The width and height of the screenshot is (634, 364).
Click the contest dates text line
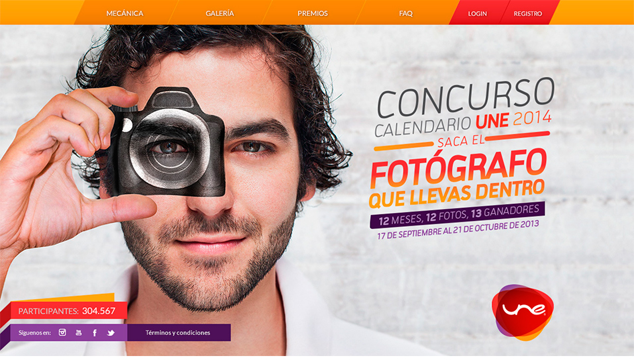tap(458, 230)
